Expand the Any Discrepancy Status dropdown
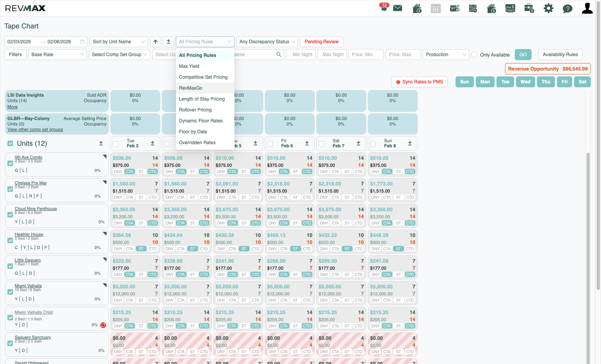 (x=267, y=42)
